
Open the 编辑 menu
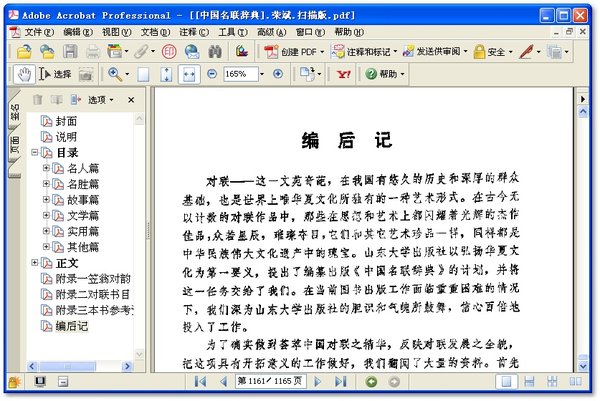(x=78, y=32)
